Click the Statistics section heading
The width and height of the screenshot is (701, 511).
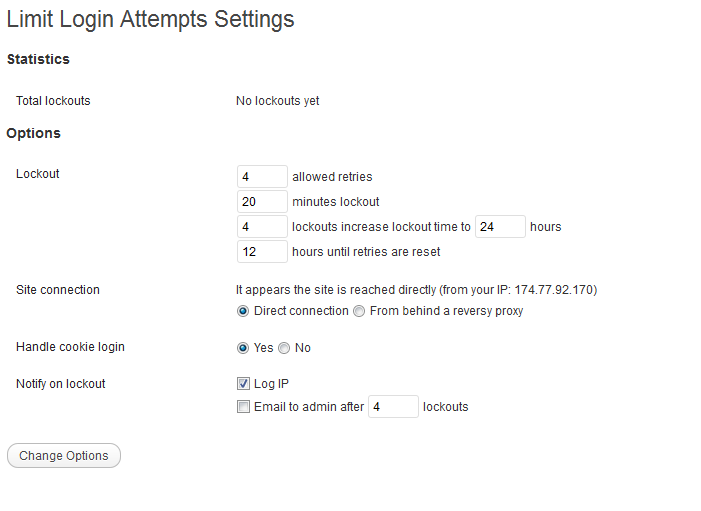(x=38, y=59)
